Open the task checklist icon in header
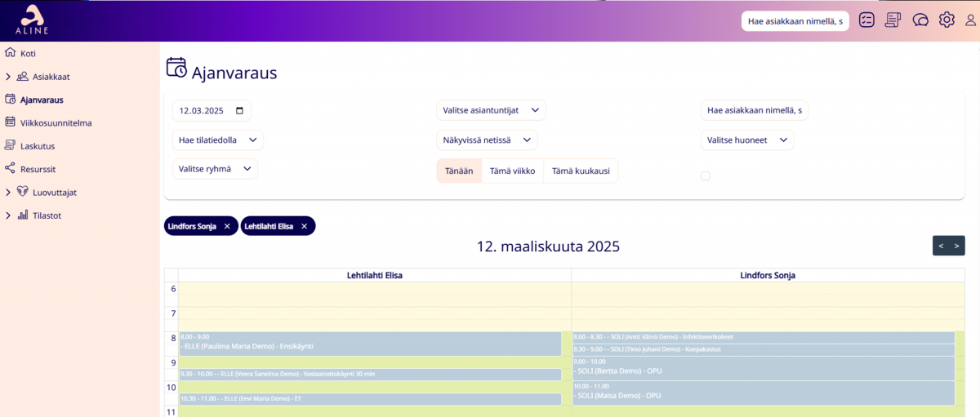980x417 pixels. (x=866, y=20)
